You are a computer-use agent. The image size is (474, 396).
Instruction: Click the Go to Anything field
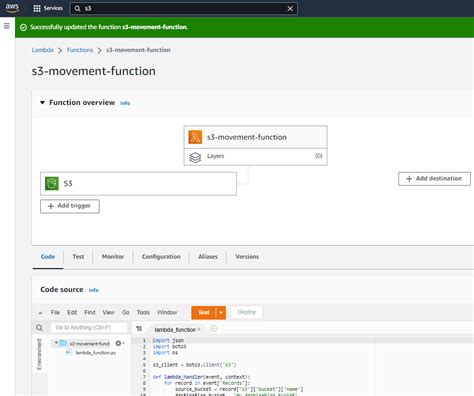[89, 328]
